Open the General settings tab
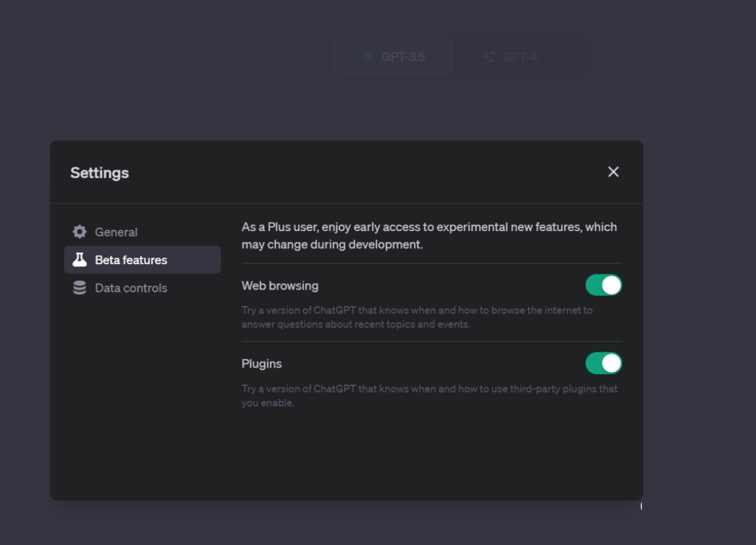 pos(142,232)
